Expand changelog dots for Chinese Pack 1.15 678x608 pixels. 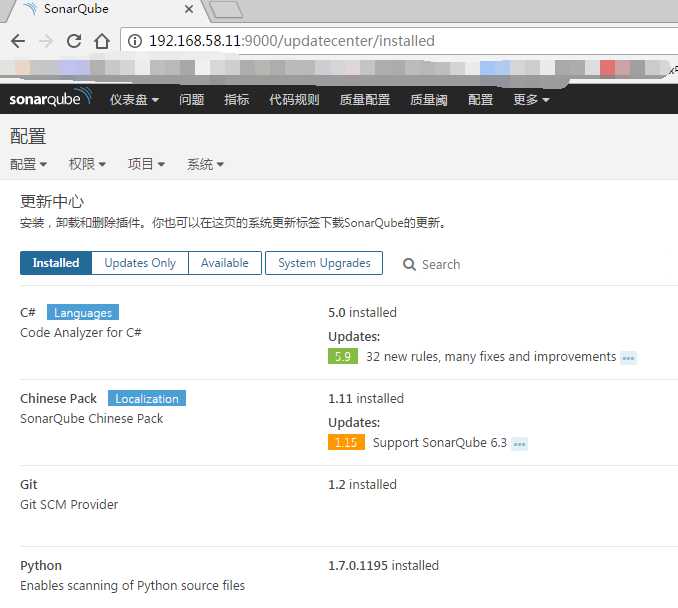[x=519, y=444]
